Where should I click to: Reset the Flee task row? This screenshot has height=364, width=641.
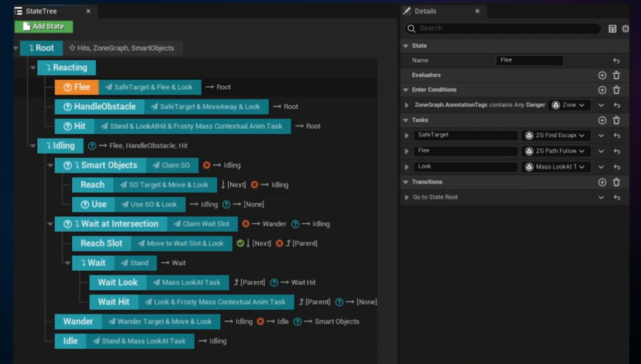tap(617, 152)
